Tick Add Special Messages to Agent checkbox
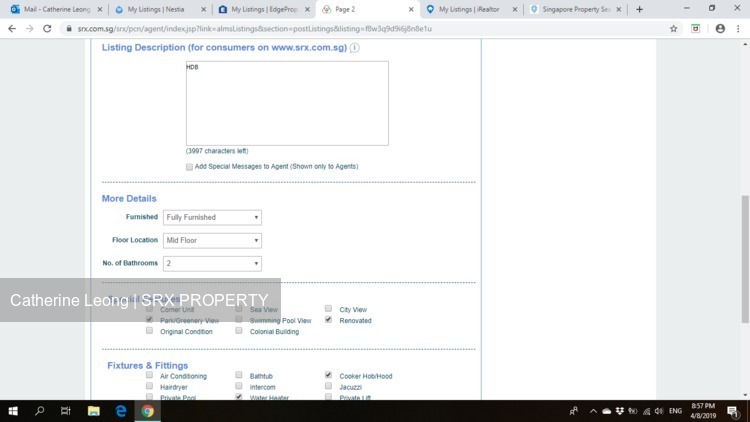The image size is (750, 422). 189,167
